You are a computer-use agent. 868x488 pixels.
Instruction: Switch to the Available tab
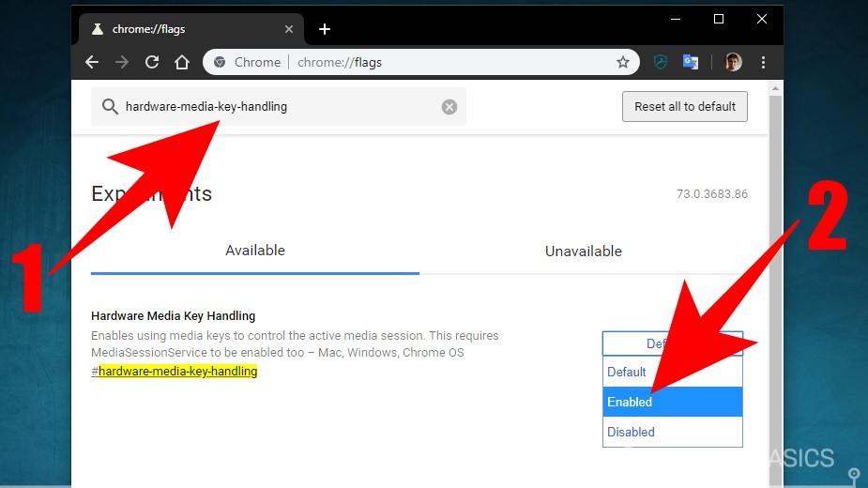(255, 251)
